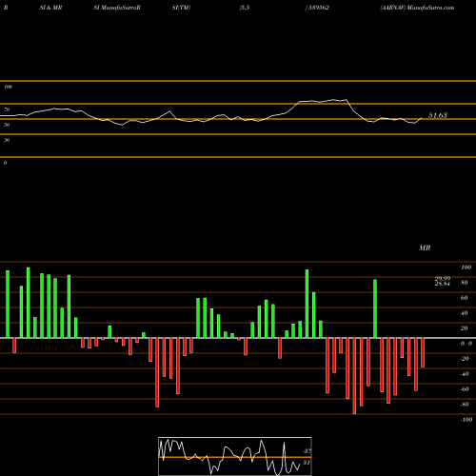Click the 'SI MunafaSutraR' header text
This screenshot has height=476, width=476.
(117, 8)
